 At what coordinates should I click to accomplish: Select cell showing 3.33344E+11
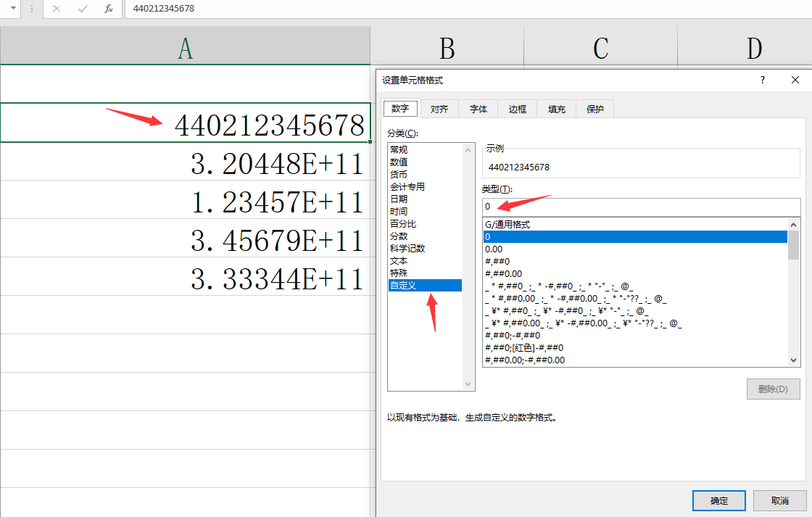click(186, 277)
